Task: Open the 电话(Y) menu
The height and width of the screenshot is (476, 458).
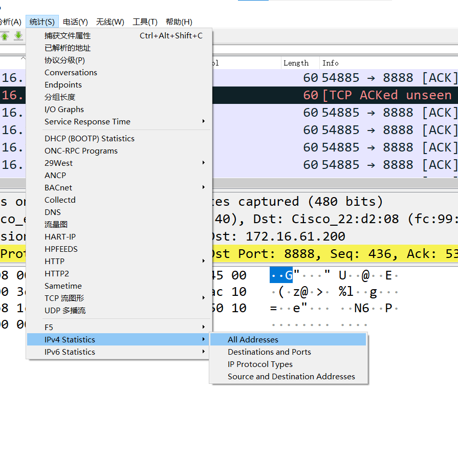Action: [75, 22]
